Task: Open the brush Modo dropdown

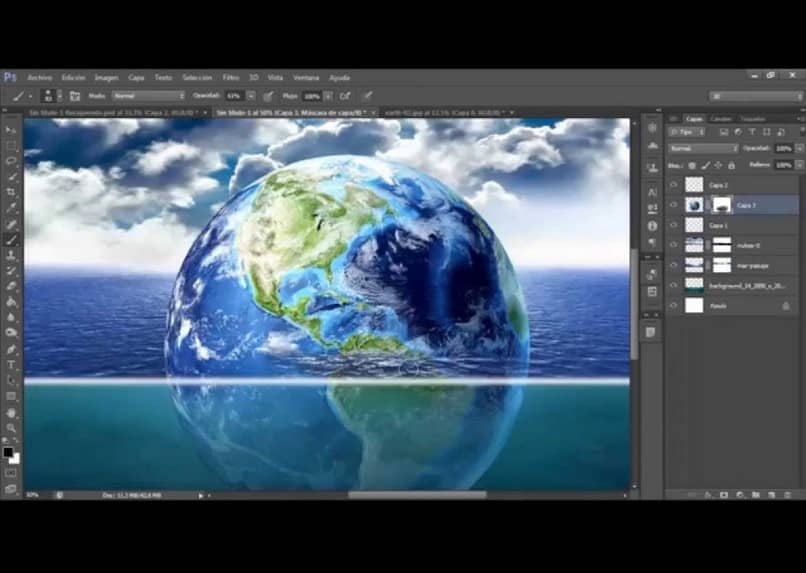Action: click(149, 96)
